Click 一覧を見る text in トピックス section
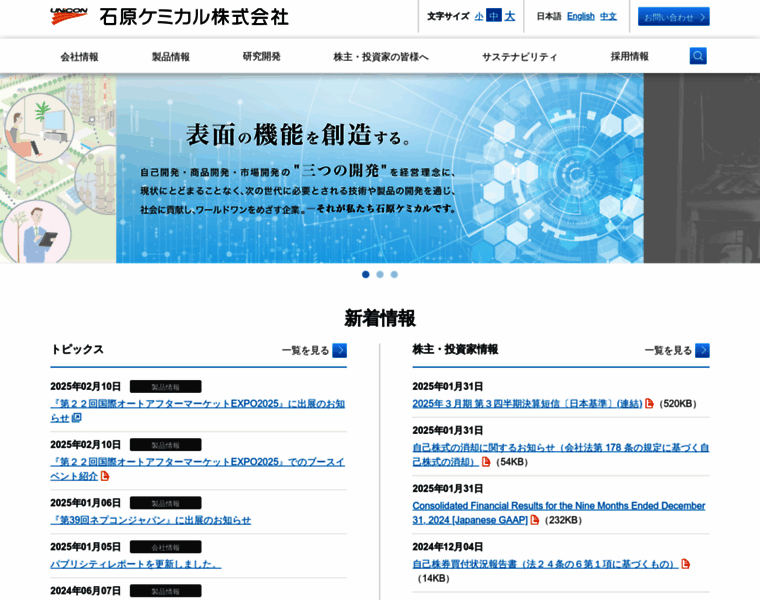Viewport: 760px width, 600px height. (x=305, y=350)
